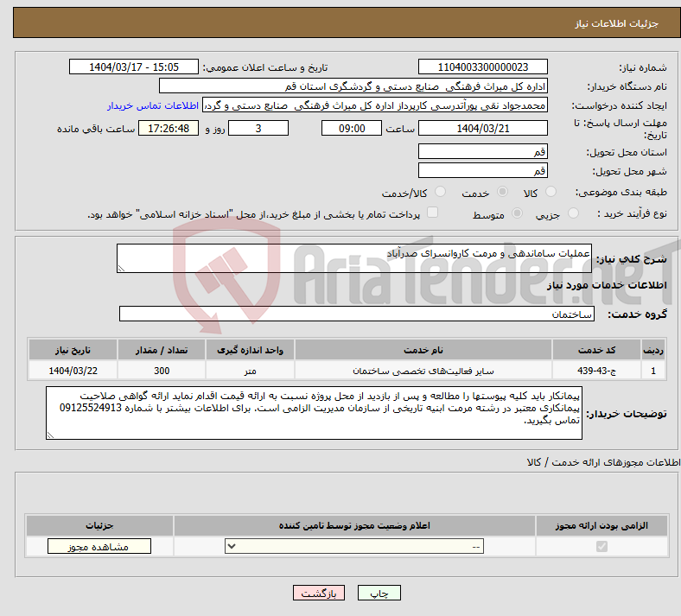Click the چاپ print button
The image size is (681, 616).
pos(379,594)
